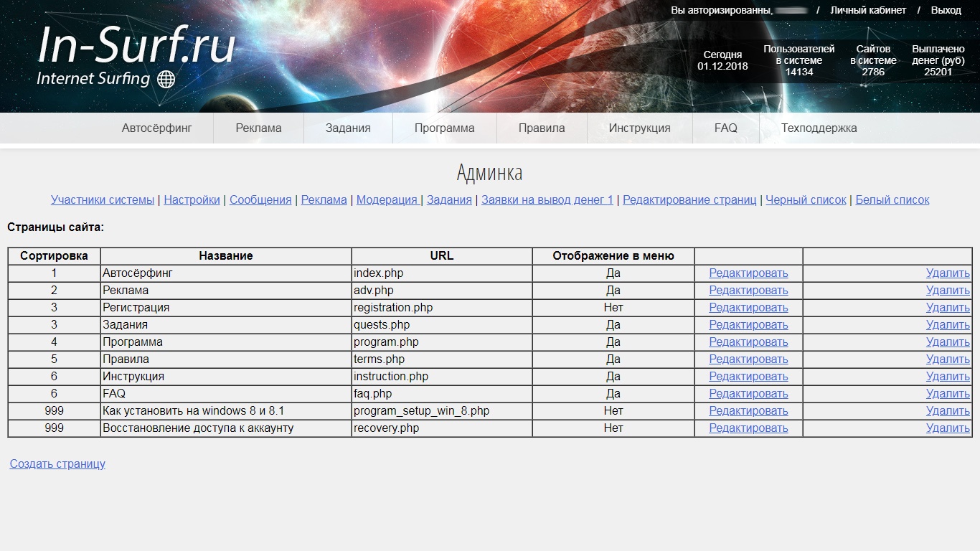
Task: Open Редактирование страниц admin link
Action: coord(689,200)
